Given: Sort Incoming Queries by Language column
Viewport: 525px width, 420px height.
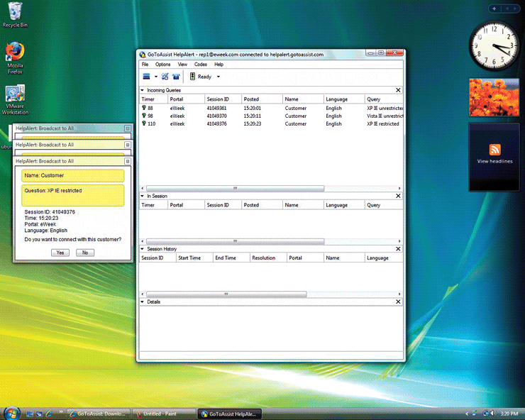Looking at the screenshot, I should click(x=344, y=99).
